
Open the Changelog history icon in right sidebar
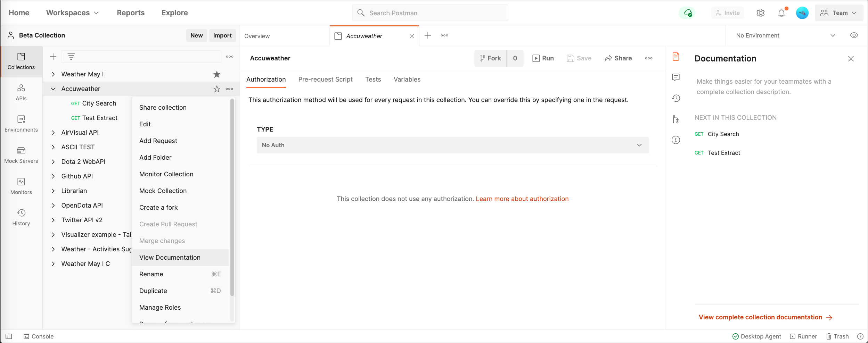pos(676,98)
